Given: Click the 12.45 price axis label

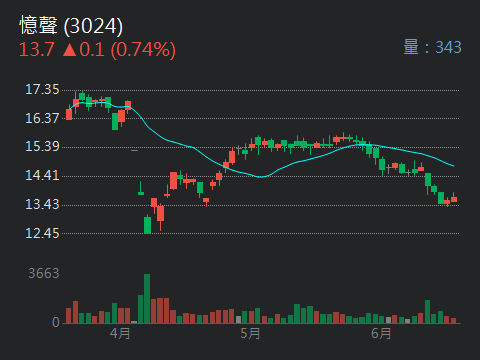Looking at the screenshot, I should tap(42, 233).
